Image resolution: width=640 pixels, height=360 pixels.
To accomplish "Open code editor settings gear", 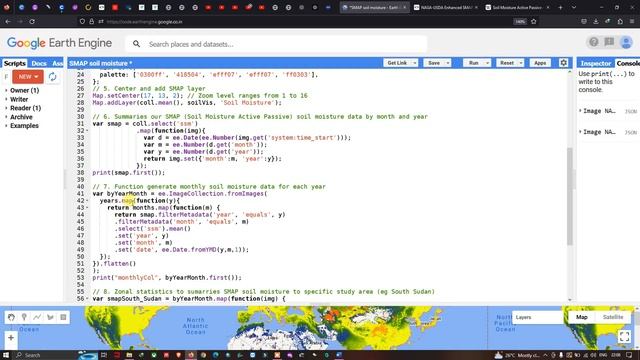I will (x=564, y=63).
